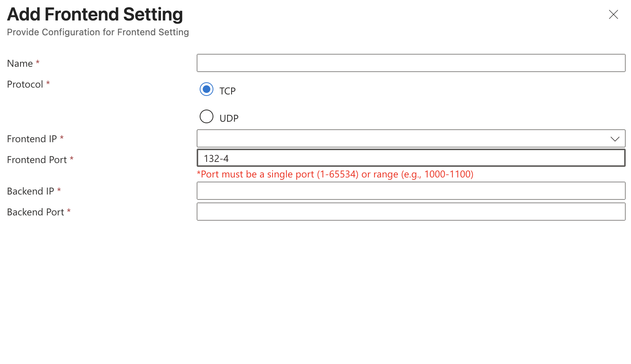
Task: Click the Name field label
Action: [20, 64]
